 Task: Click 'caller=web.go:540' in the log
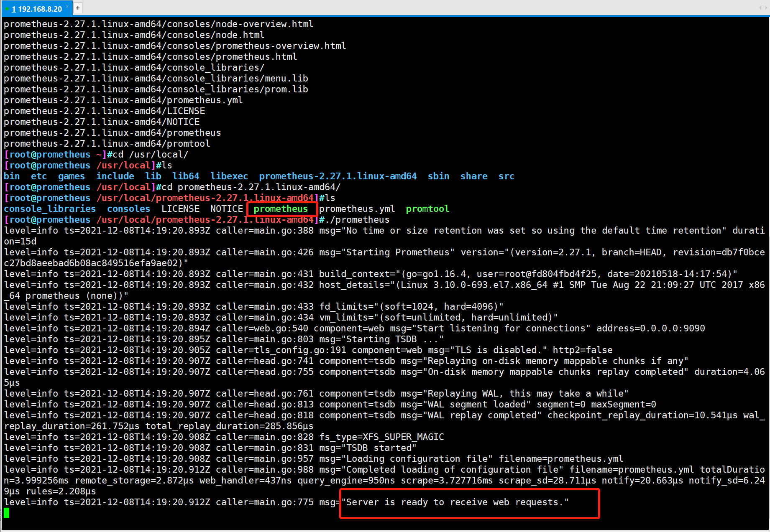(262, 328)
